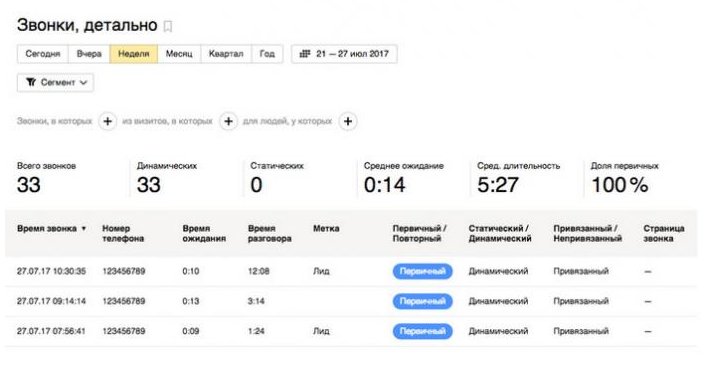Click phone number in the 09:14:14 row
Image resolution: width=707 pixels, height=365 pixels.
[x=124, y=301]
